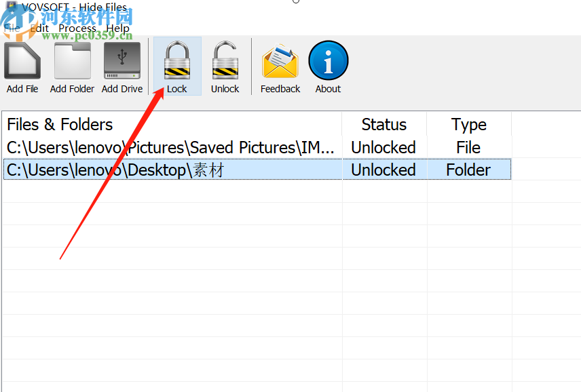
Task: Open the About info icon
Action: [x=328, y=61]
